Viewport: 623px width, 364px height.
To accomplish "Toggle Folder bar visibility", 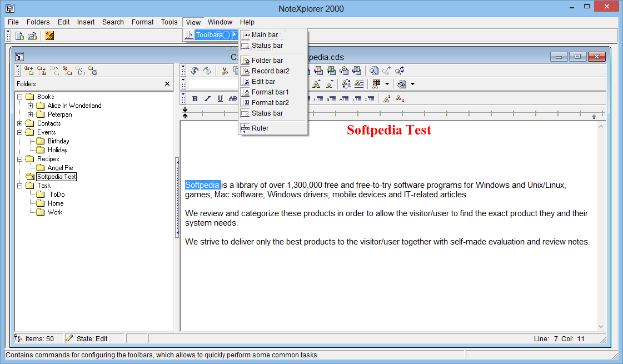I will 273,61.
